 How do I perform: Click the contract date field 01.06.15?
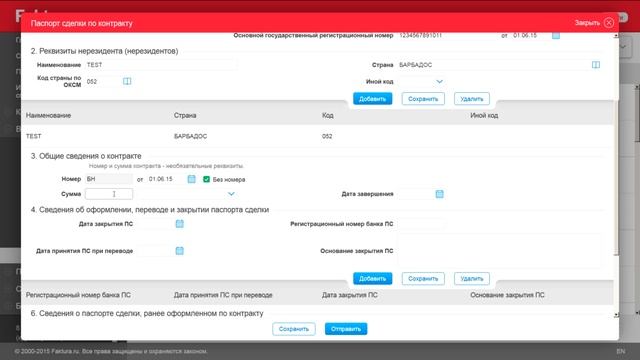pos(166,179)
